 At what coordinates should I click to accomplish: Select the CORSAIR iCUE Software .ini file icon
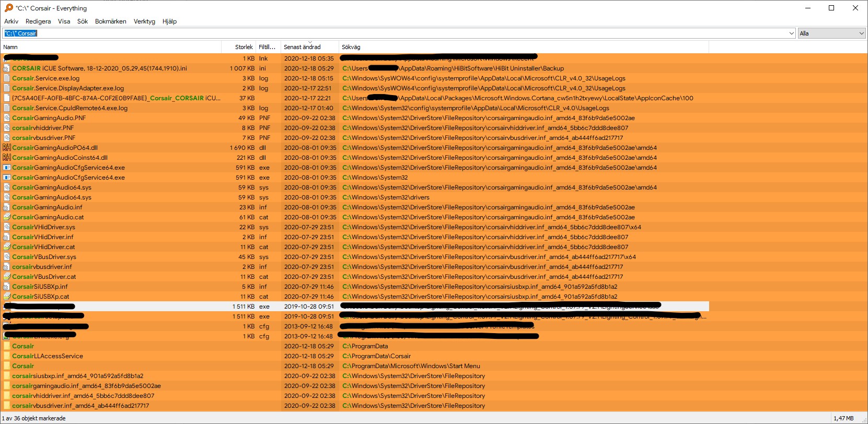[7, 68]
